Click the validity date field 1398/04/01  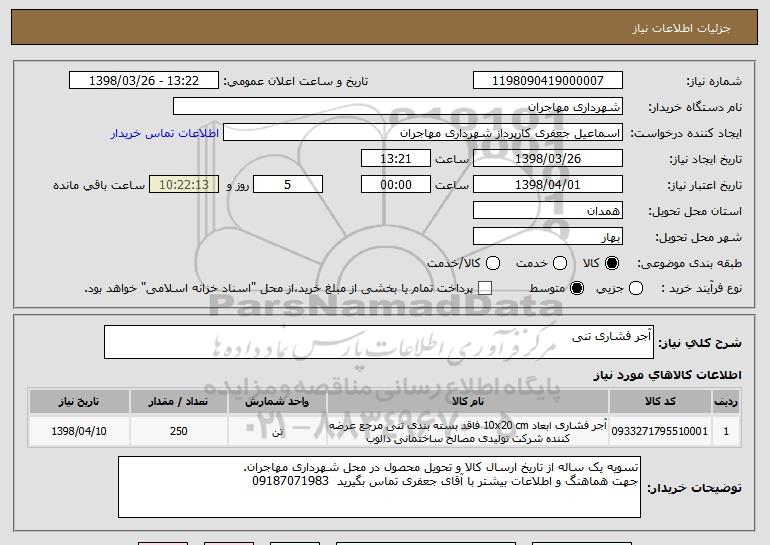pos(548,185)
